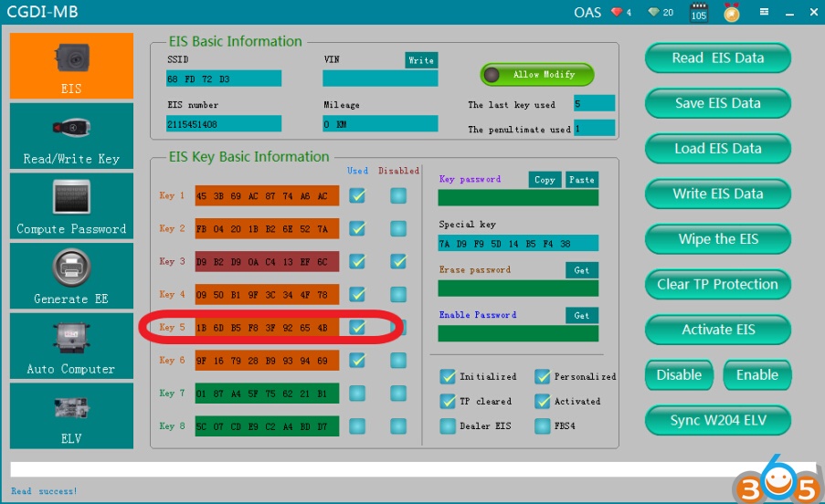Toggle Key 1 Used checkbox

[357, 196]
